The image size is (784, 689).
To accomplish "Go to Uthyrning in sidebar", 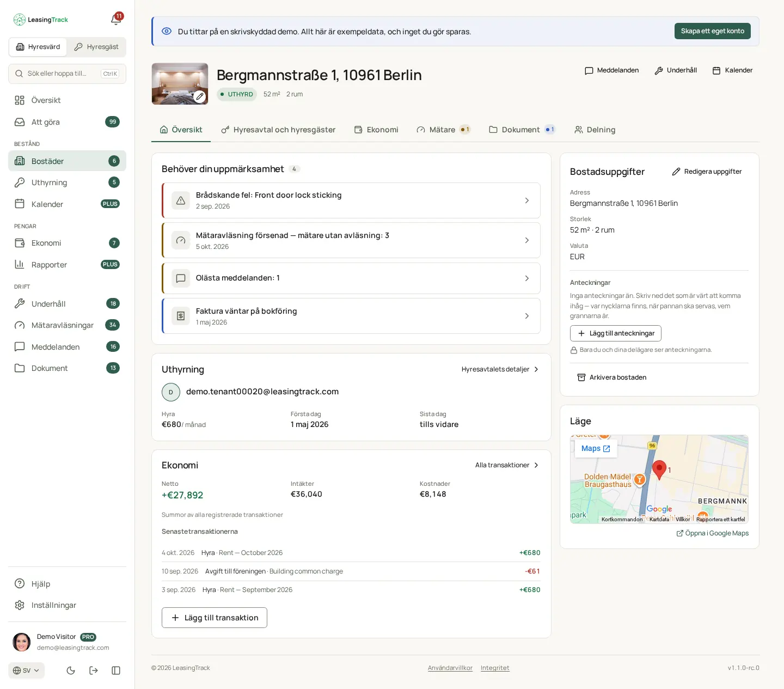I will pos(67,182).
